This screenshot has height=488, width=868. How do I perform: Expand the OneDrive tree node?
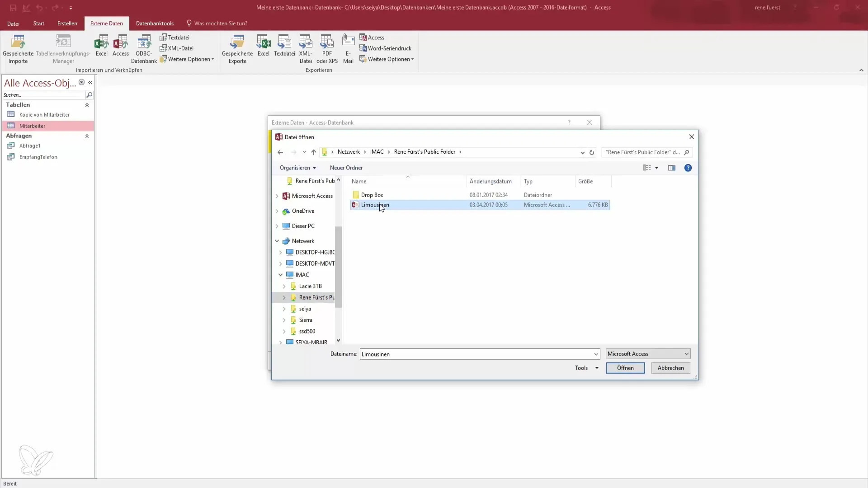277,211
